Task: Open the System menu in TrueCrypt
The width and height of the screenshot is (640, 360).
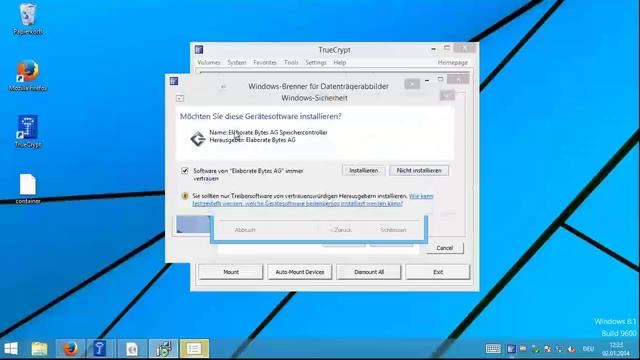Action: (x=237, y=62)
